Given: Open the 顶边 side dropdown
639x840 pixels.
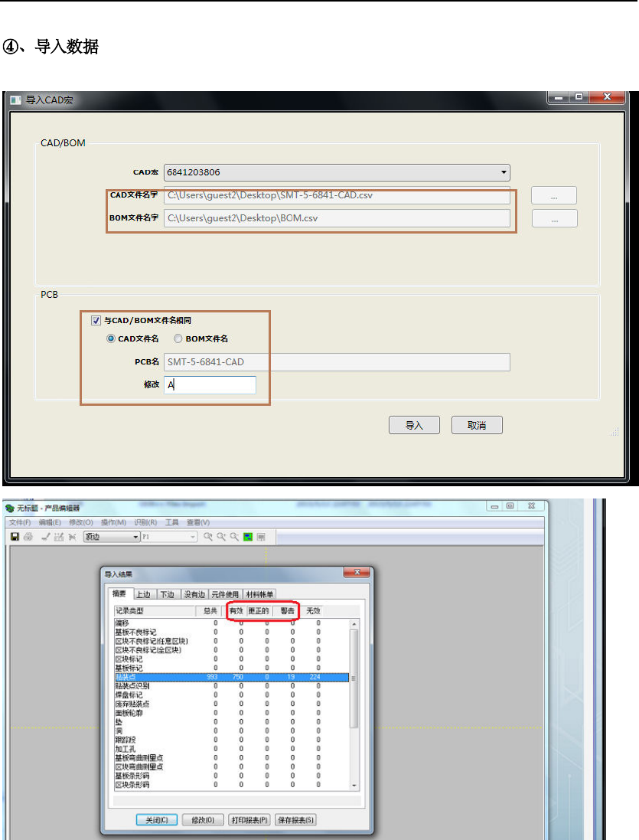Looking at the screenshot, I should [112, 537].
